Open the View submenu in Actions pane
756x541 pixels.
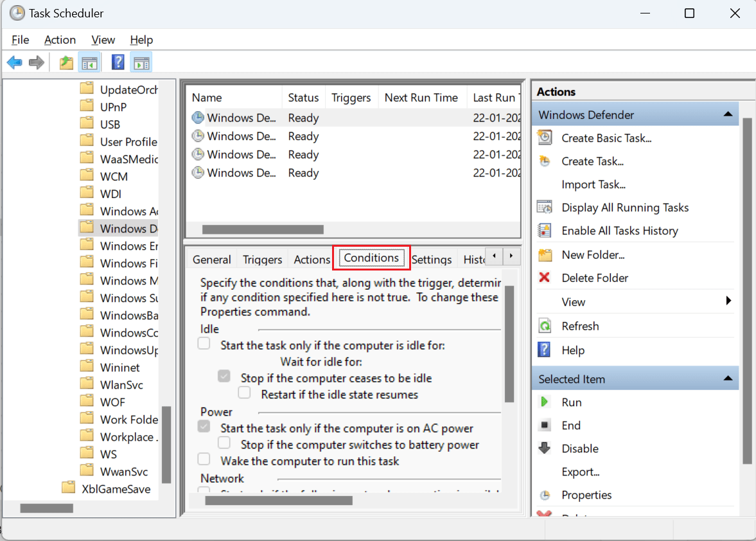[x=572, y=301]
